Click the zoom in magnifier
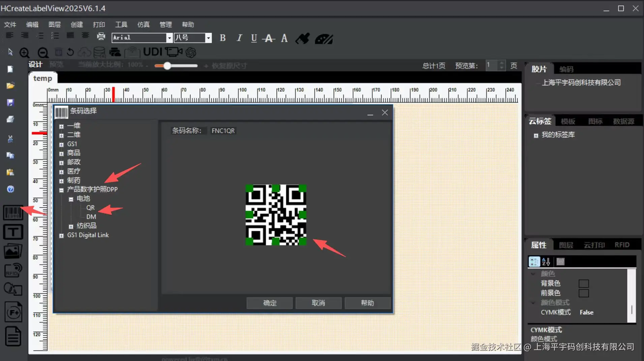 coord(24,53)
